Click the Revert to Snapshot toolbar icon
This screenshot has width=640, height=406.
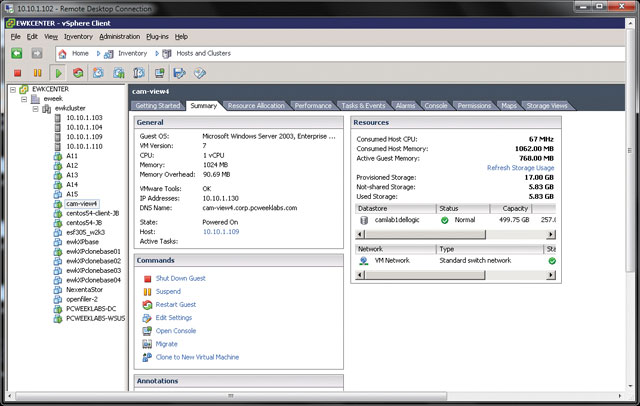coord(119,73)
